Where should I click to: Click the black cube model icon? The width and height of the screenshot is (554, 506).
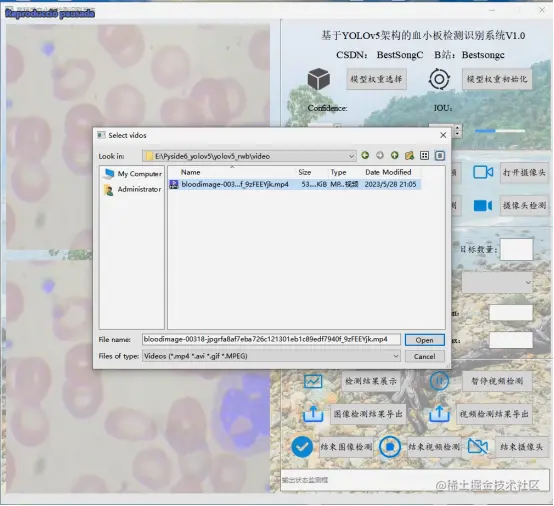319,79
